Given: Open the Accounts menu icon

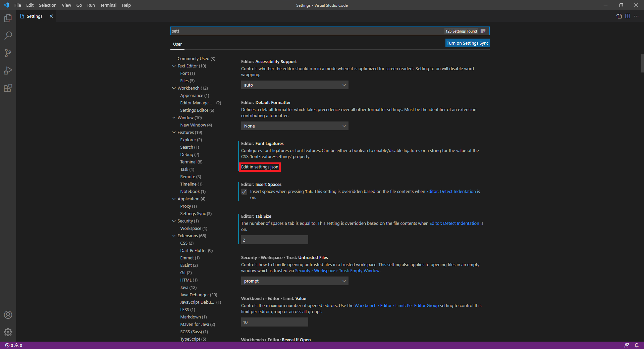Looking at the screenshot, I should click(8, 315).
